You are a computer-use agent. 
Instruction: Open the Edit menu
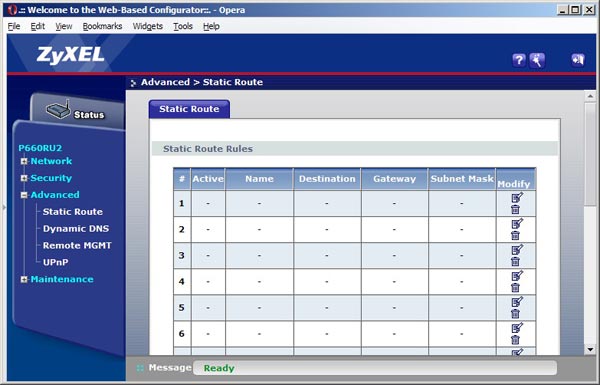(38, 26)
